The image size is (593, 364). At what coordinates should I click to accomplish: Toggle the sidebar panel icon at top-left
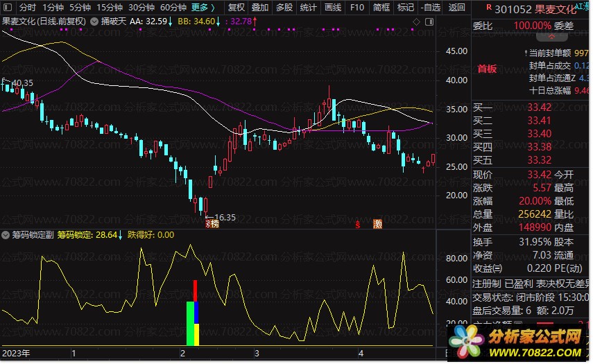[8, 7]
